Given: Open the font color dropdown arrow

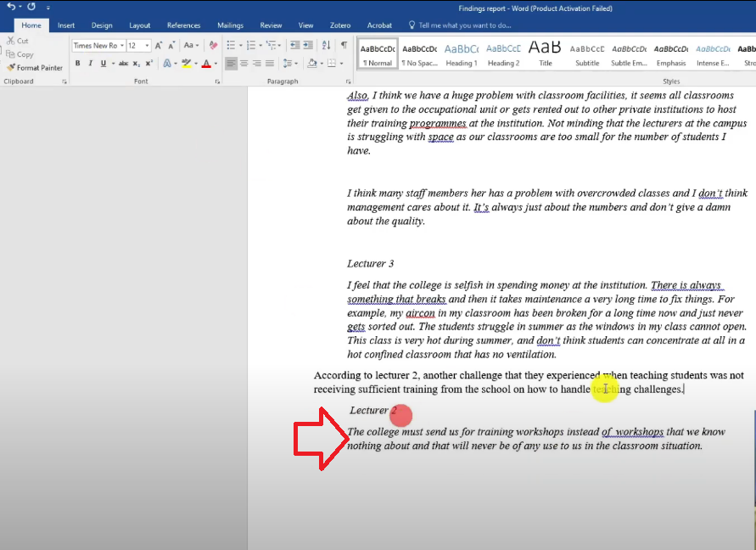Looking at the screenshot, I should (216, 63).
